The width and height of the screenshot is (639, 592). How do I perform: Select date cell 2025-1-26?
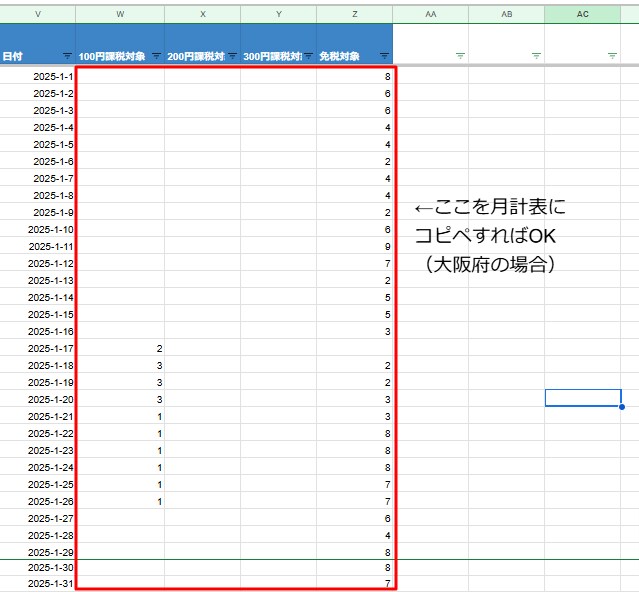pos(37,502)
